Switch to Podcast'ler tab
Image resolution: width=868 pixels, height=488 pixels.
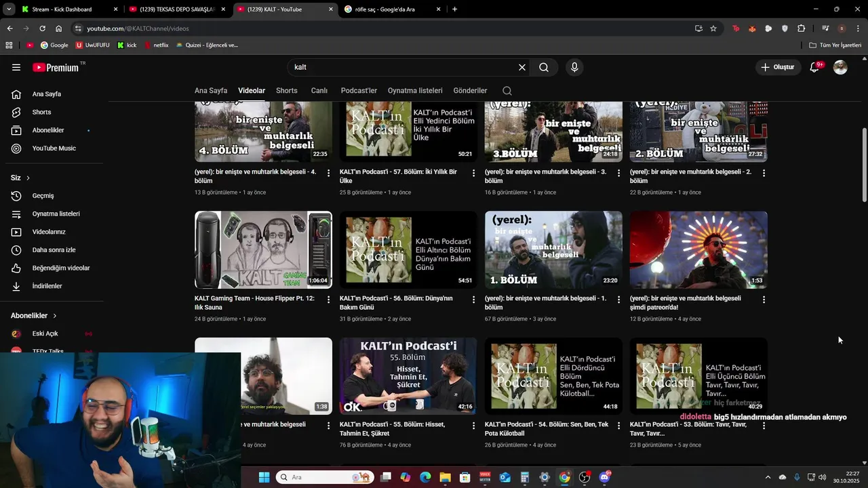click(359, 91)
